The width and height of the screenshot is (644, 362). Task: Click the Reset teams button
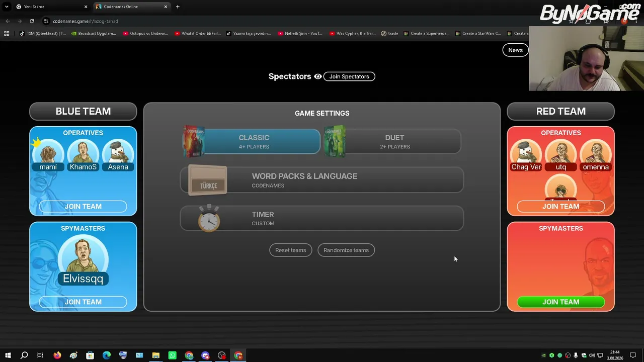(x=291, y=250)
